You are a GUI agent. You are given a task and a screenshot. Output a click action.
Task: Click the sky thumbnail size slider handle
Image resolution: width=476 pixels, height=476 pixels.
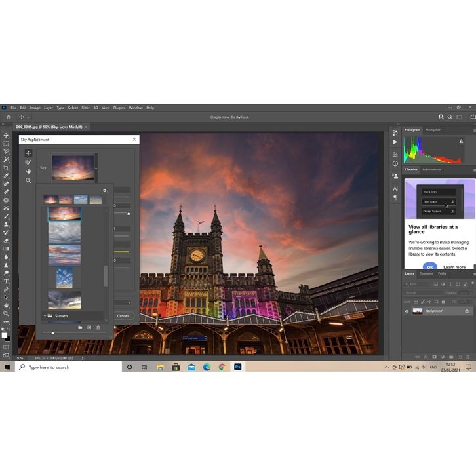pyautogui.click(x=53, y=333)
